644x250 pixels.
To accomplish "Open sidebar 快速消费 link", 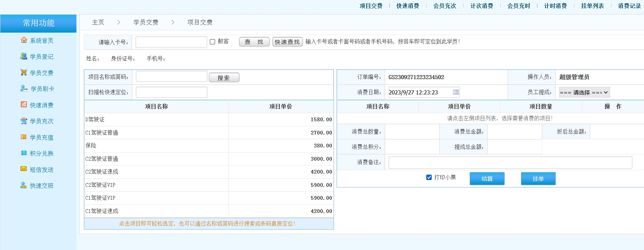I will (x=42, y=105).
